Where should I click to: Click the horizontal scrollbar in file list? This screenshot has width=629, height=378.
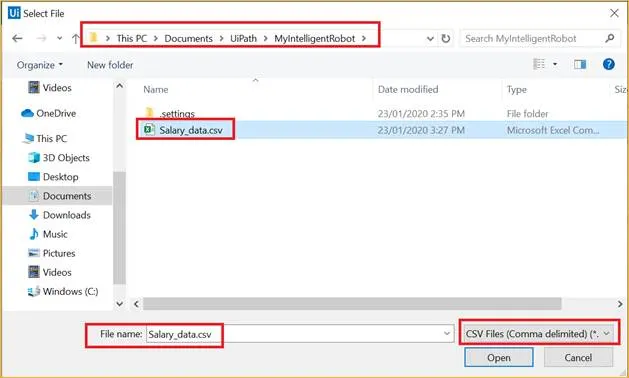[x=352, y=304]
